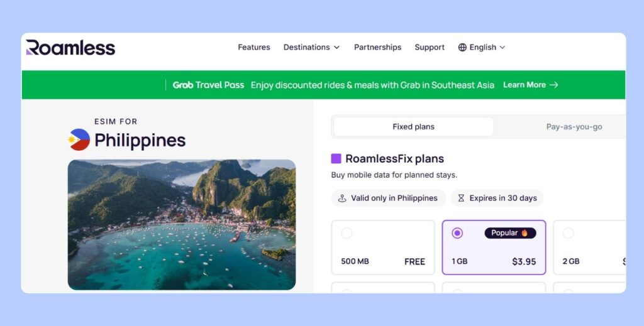Click the Valid only in Philippines chip
Image resolution: width=644 pixels, height=326 pixels.
388,198
